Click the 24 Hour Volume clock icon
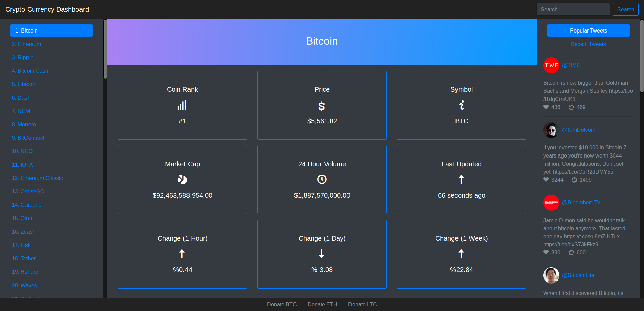The image size is (644, 311). point(322,180)
